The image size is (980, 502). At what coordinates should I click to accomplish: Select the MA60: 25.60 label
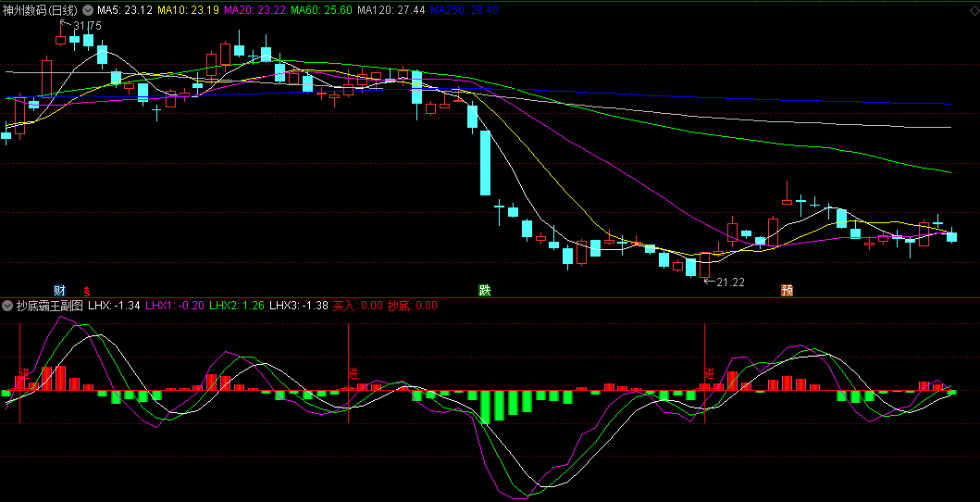(x=322, y=10)
